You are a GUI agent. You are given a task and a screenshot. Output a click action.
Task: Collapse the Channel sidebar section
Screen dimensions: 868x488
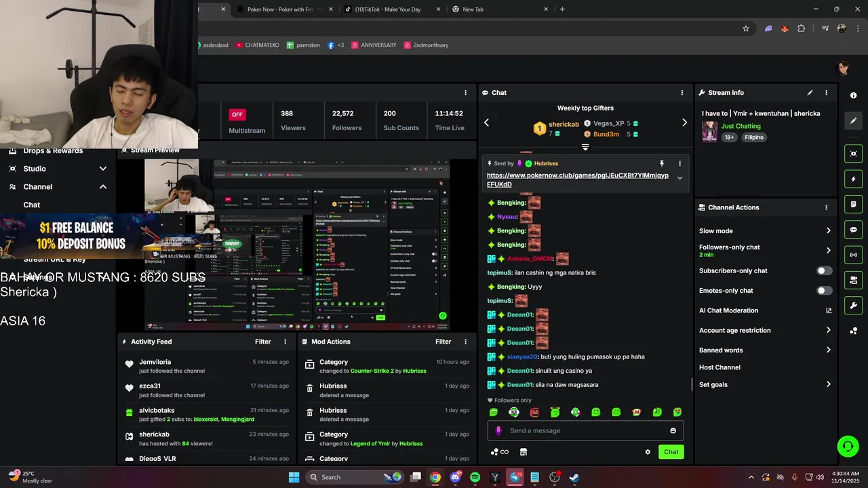(x=103, y=187)
